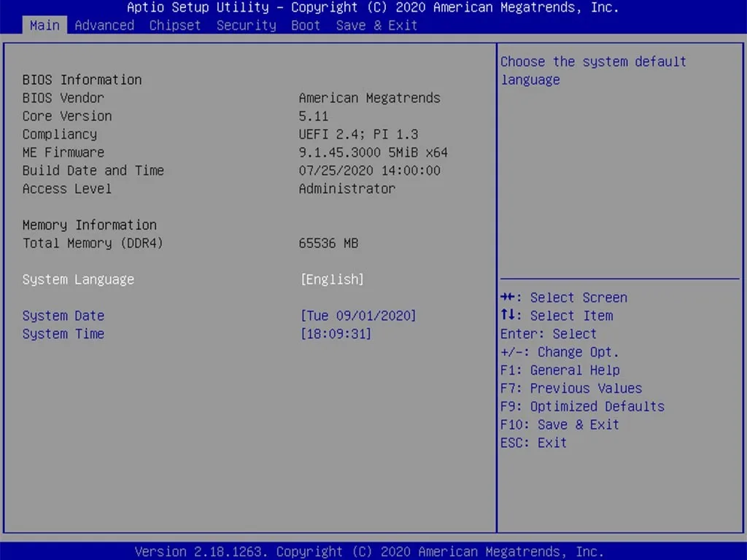The image size is (747, 560).
Task: Select the System Time label
Action: click(63, 334)
